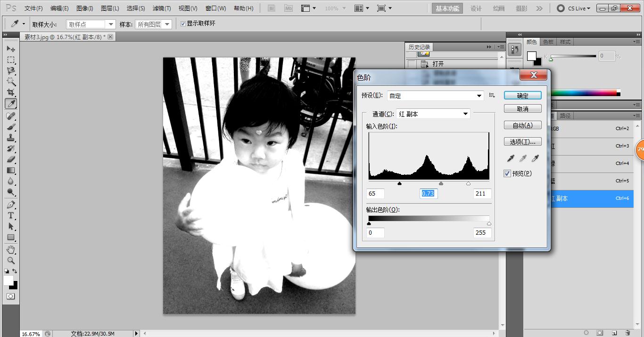This screenshot has width=644, height=337.
Task: Select the Zoom tool
Action: [x=11, y=261]
